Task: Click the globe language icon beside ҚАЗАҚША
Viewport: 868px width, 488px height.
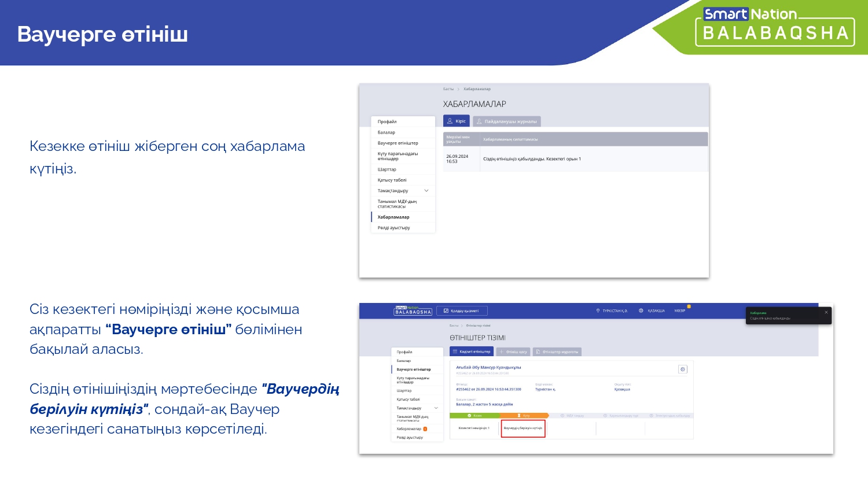Action: click(x=641, y=311)
